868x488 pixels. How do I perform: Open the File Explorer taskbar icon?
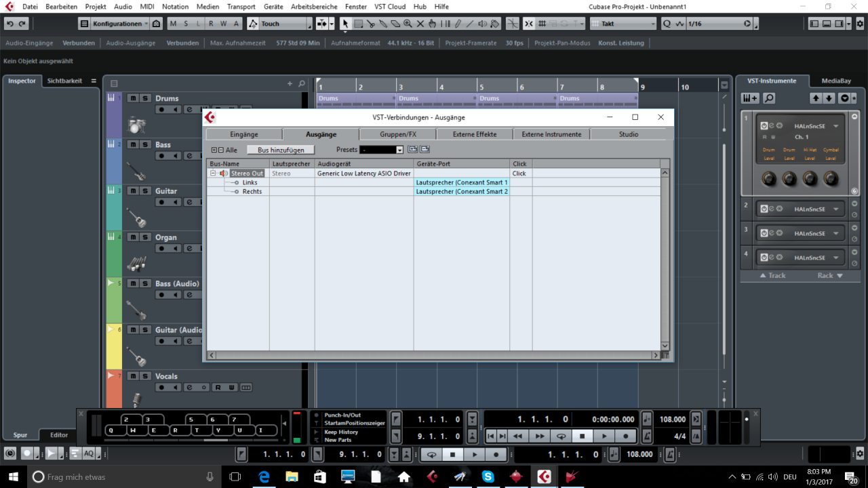point(292,476)
